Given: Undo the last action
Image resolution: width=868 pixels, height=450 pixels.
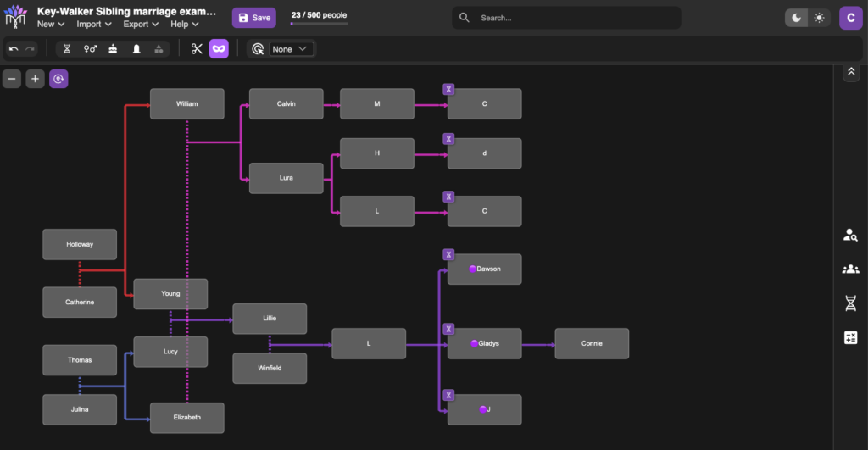Looking at the screenshot, I should point(14,49).
